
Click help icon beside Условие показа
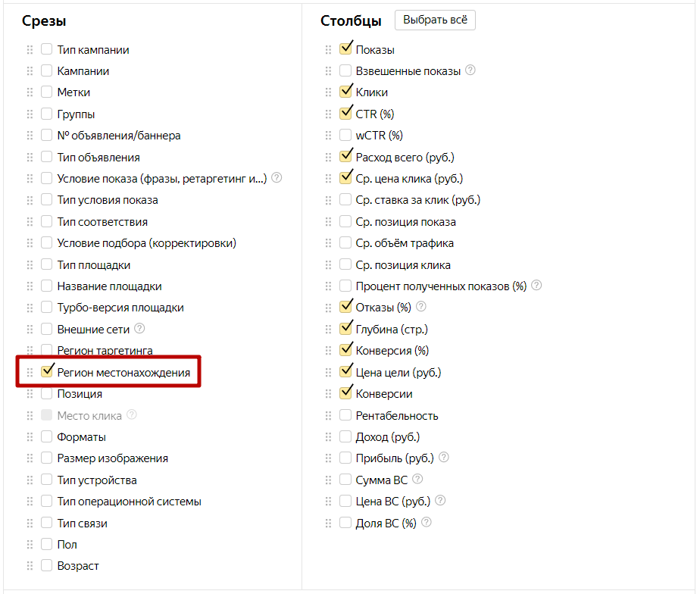[277, 178]
